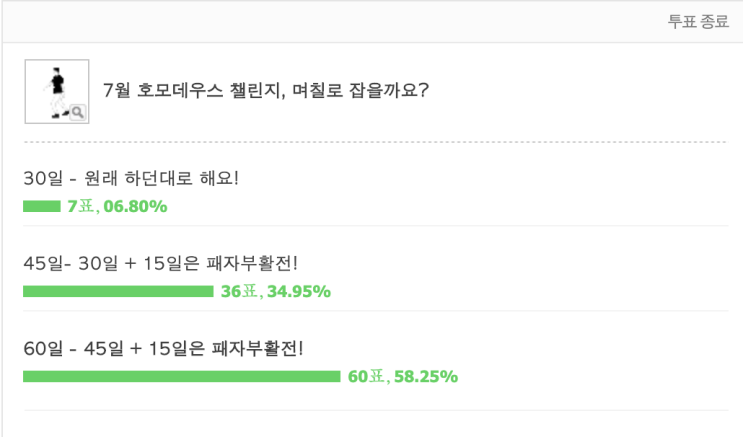Open the walking person poll thumbnail

pyautogui.click(x=54, y=88)
